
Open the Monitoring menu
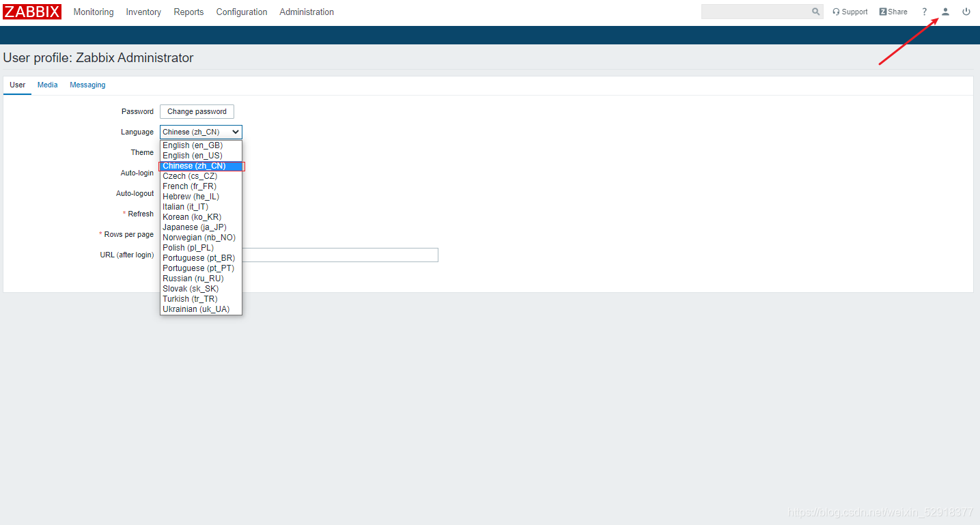point(94,12)
